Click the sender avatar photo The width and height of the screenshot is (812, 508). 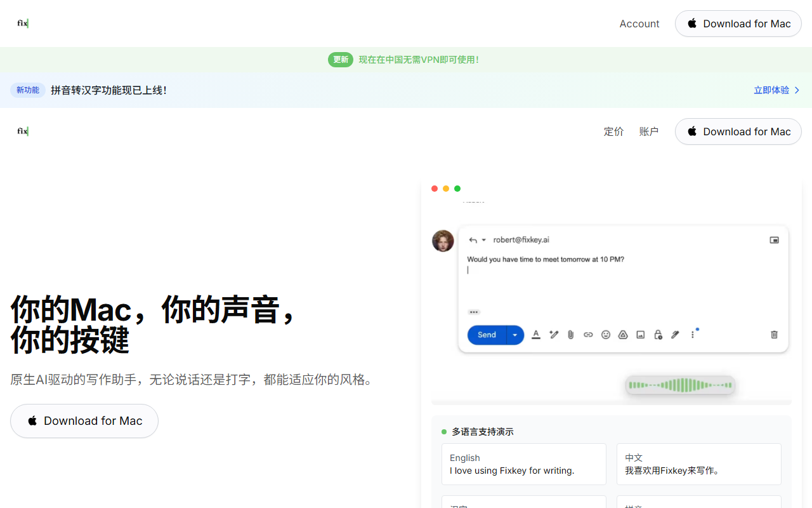443,241
